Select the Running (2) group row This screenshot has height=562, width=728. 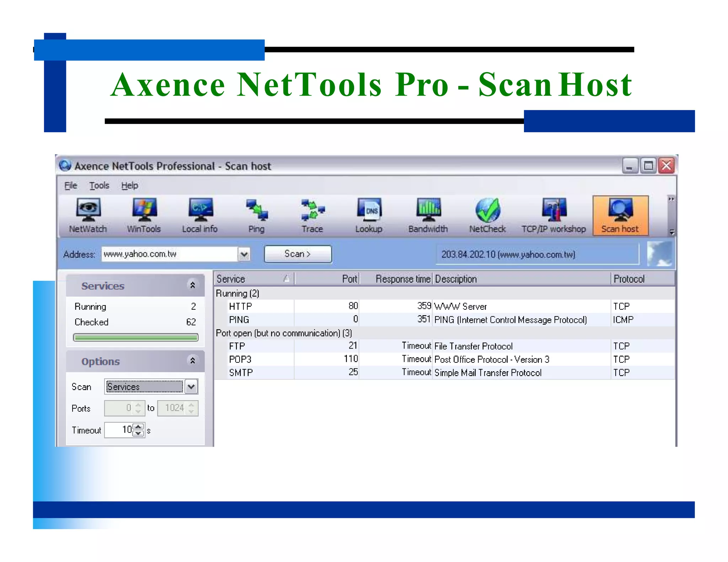point(444,293)
